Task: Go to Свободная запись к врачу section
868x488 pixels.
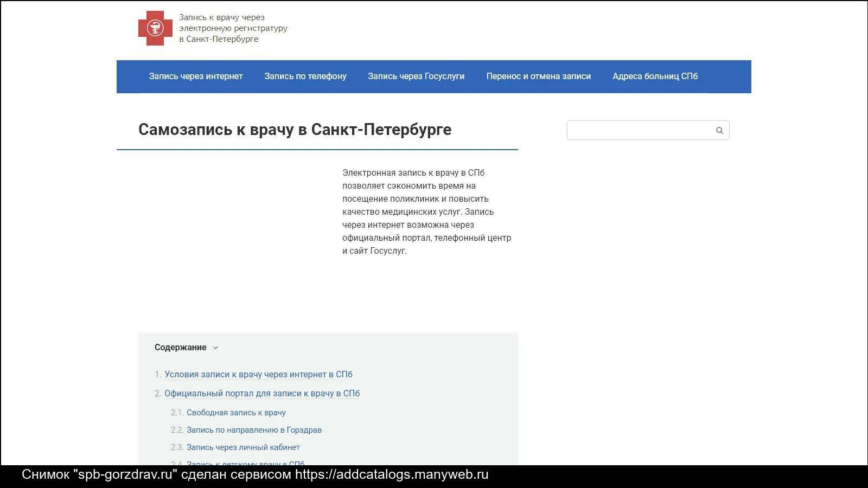Action: coord(236,413)
